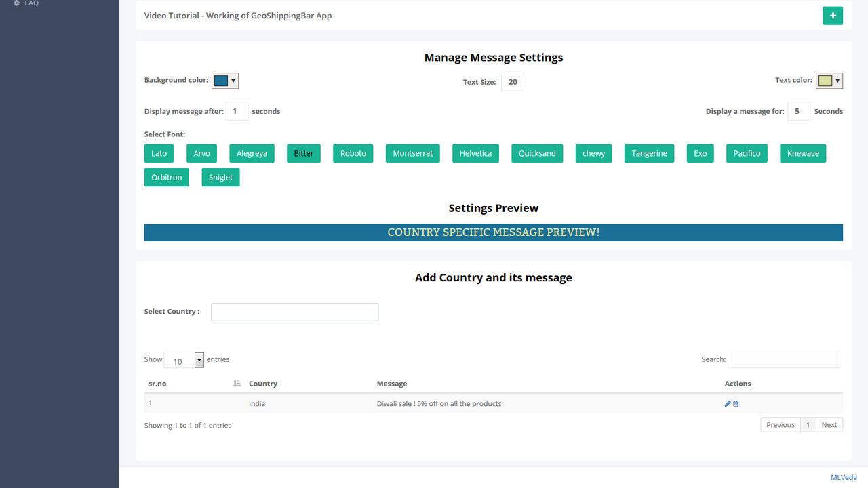
Task: Select the Exo font
Action: 700,153
